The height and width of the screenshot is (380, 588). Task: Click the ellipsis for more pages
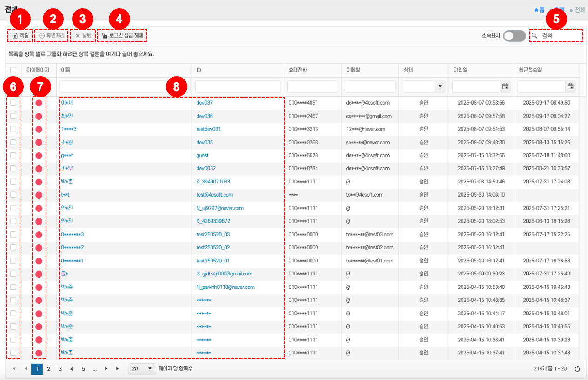tap(94, 369)
